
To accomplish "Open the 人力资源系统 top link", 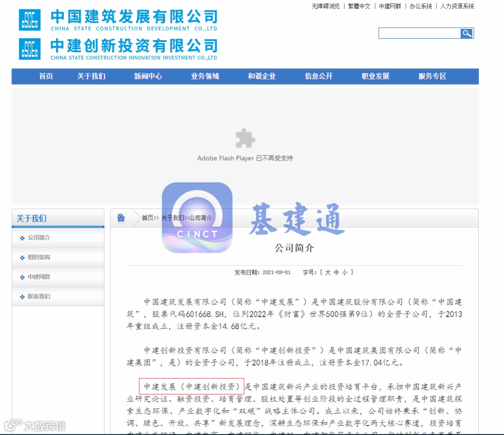I will click(457, 6).
